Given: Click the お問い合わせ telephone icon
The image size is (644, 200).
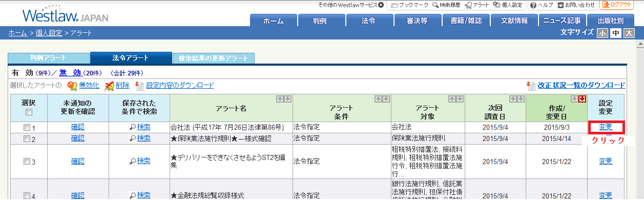Looking at the screenshot, I should (x=560, y=5).
